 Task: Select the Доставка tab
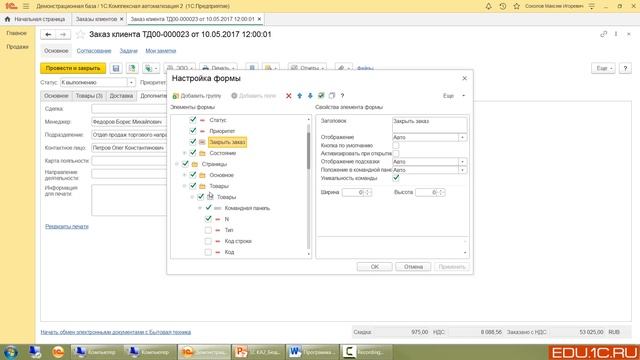point(121,96)
